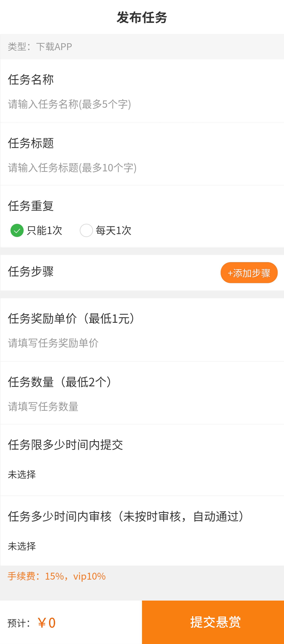The width and height of the screenshot is (284, 644).
Task: Tap the 类型:下载APP type row
Action: (x=40, y=47)
